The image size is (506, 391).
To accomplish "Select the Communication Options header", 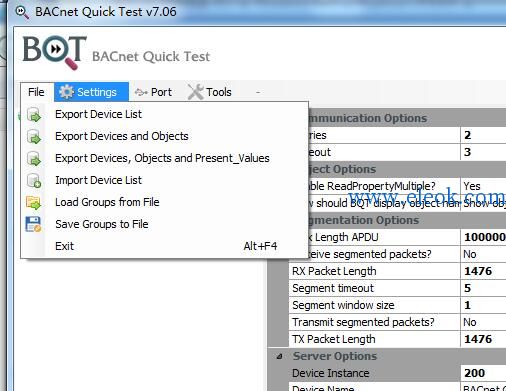I will click(x=367, y=118).
